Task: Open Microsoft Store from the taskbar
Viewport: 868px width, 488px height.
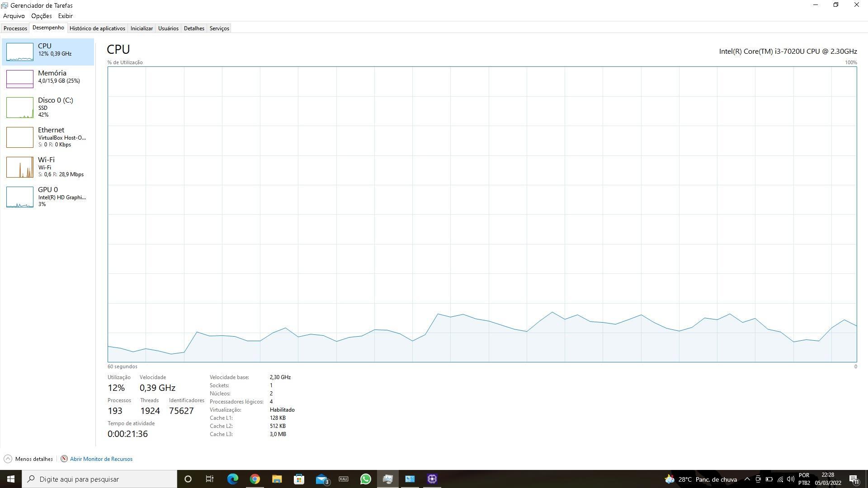Action: pyautogui.click(x=299, y=479)
